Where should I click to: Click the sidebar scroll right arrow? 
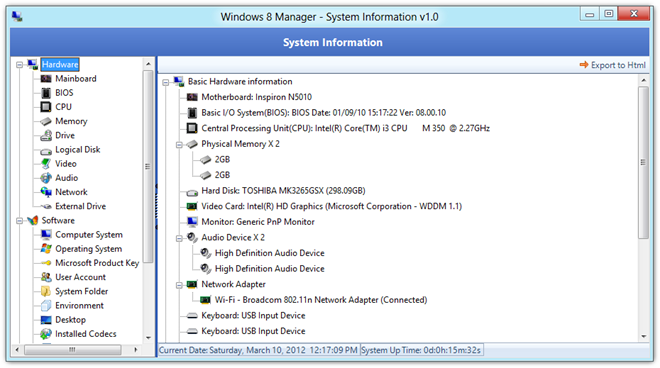136,349
